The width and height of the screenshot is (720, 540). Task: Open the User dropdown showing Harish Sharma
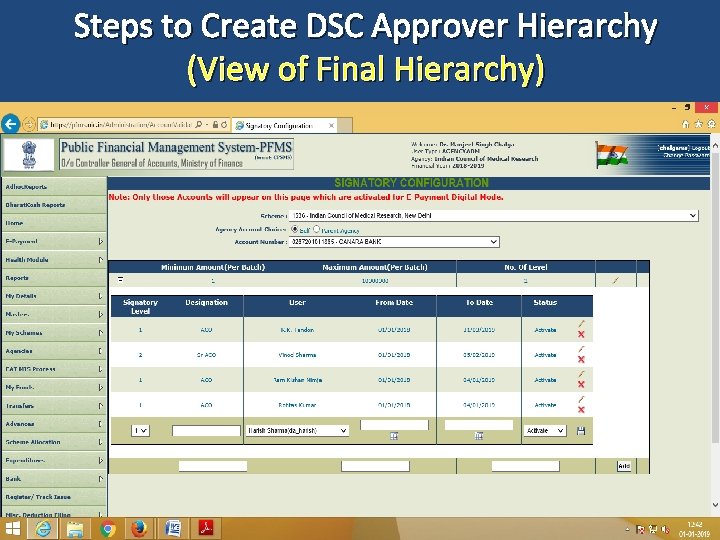click(x=297, y=430)
